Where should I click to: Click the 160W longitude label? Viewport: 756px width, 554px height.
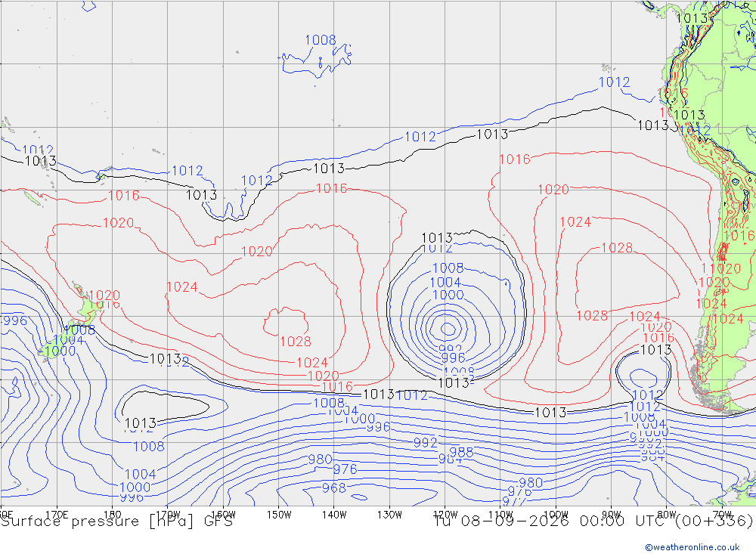coord(223,515)
